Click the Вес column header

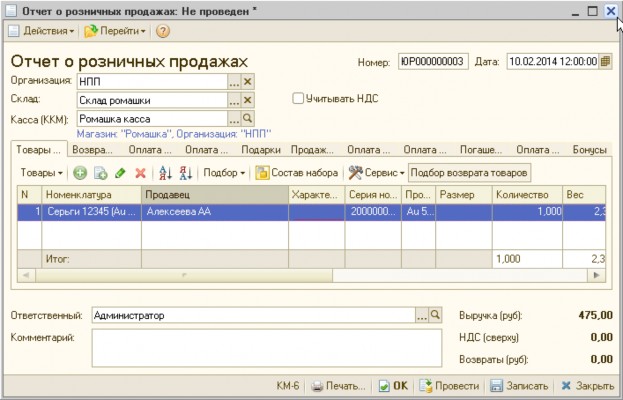click(584, 195)
